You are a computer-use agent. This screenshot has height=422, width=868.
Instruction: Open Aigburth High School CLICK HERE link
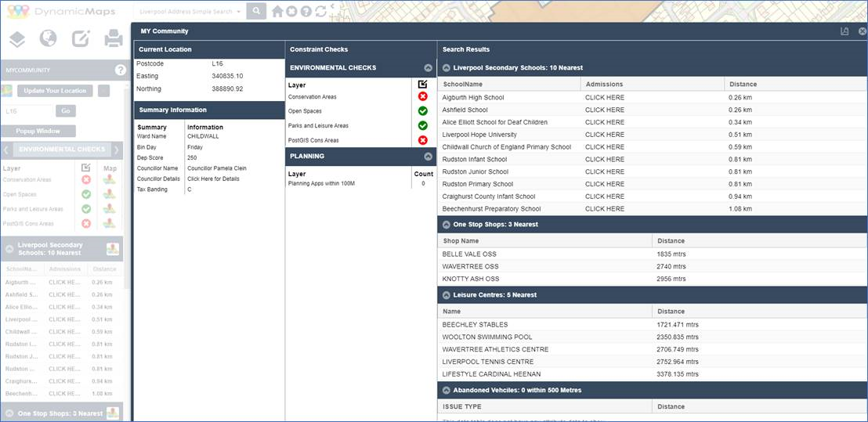coord(605,97)
